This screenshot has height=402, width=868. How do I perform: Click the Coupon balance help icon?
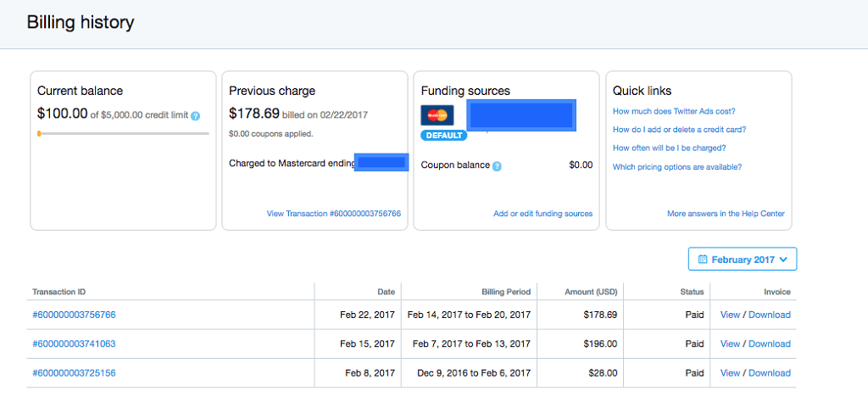coord(497,165)
